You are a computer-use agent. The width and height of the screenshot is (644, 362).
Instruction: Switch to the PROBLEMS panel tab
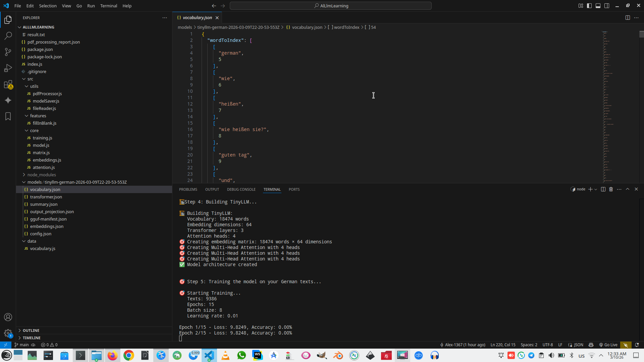tap(188, 189)
